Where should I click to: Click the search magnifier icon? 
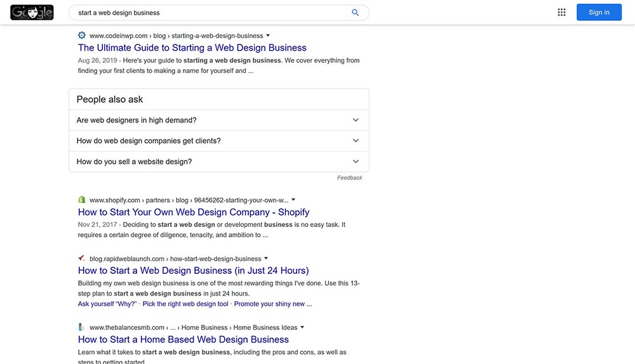(x=355, y=13)
